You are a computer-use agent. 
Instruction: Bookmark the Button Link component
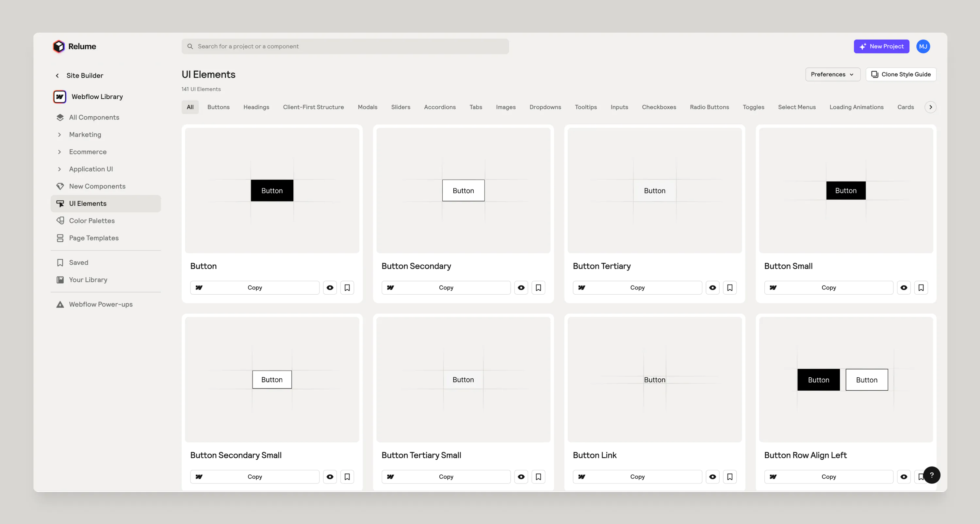[x=730, y=477]
